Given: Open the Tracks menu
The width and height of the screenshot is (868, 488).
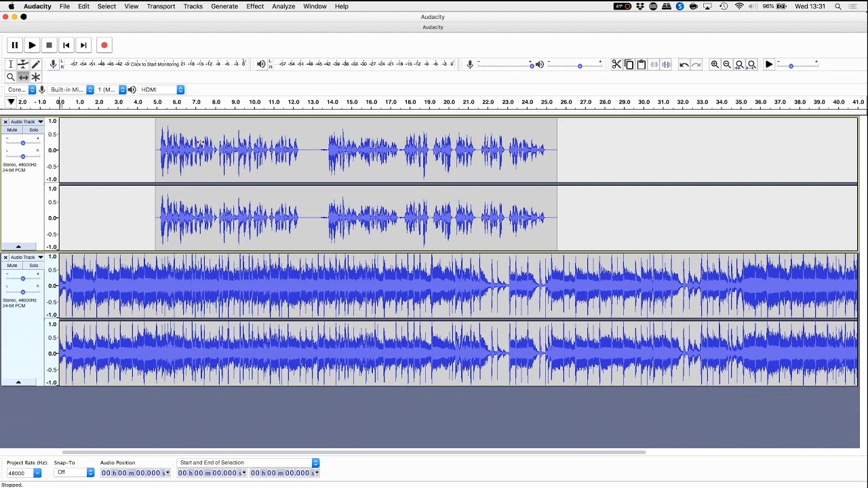Looking at the screenshot, I should 193,6.
